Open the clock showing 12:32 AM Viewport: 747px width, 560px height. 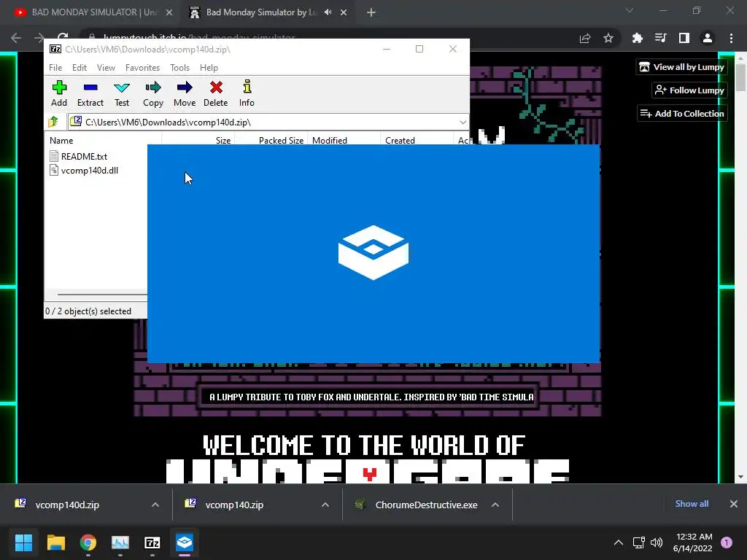[692, 542]
